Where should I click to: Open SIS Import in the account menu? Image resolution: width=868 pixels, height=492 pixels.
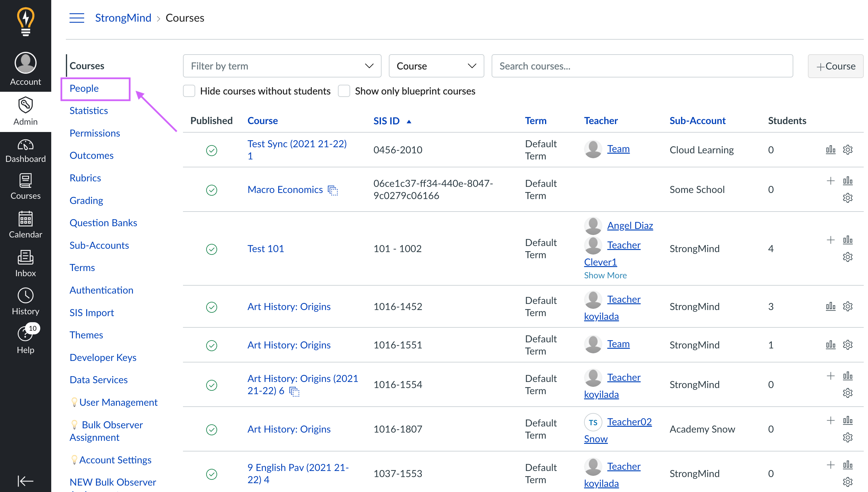[x=91, y=313]
